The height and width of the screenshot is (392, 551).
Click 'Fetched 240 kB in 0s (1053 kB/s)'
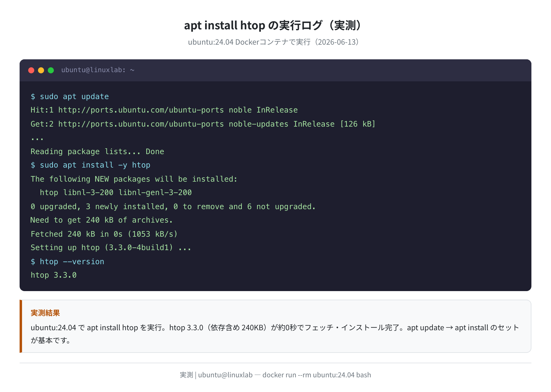click(x=104, y=234)
